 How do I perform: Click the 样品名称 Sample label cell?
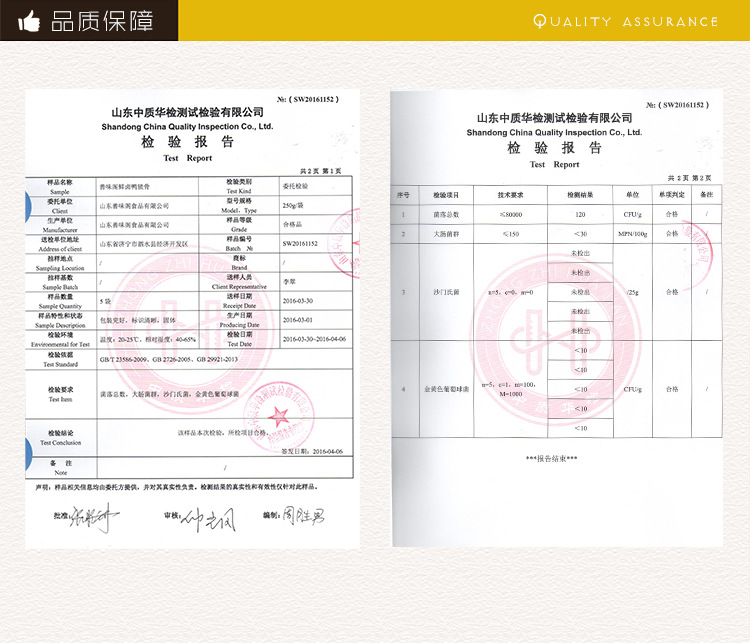61,187
